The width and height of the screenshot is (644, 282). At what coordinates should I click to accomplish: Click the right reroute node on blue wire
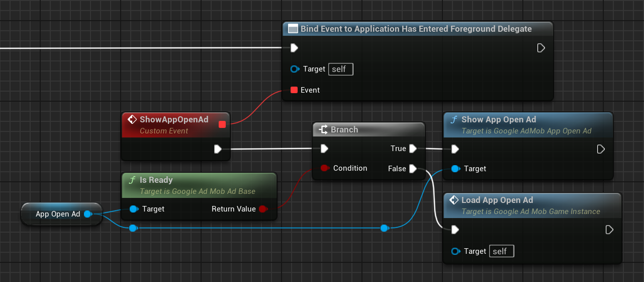pos(385,228)
